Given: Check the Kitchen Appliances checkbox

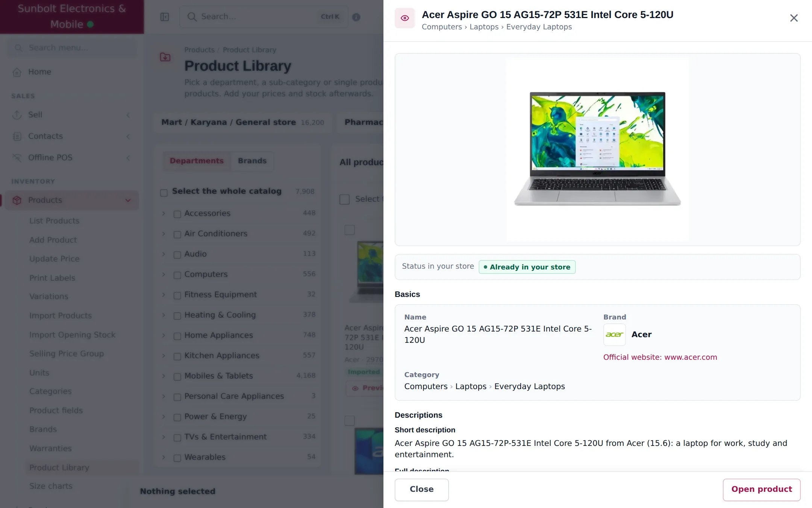Looking at the screenshot, I should [x=177, y=356].
